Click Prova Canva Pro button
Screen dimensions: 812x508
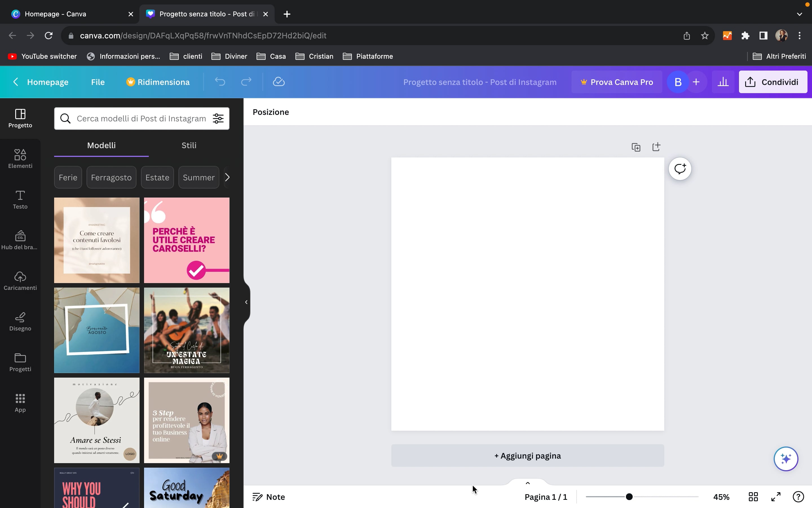pos(617,82)
